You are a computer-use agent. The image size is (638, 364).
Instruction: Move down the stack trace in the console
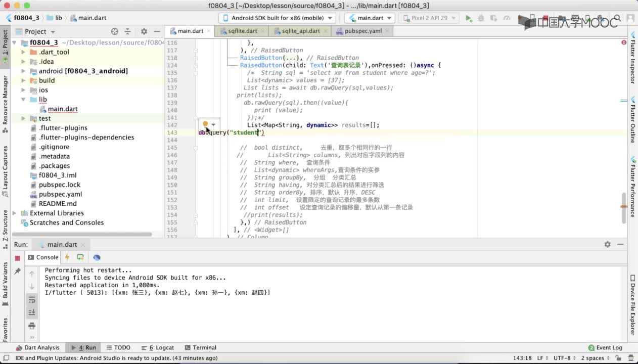32,287
